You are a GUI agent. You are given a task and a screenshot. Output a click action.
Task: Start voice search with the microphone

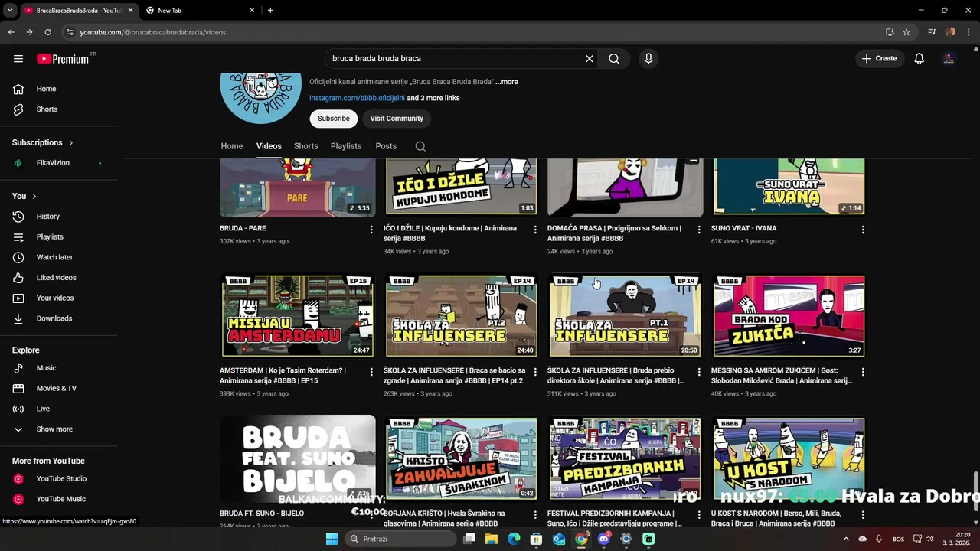pos(648,58)
